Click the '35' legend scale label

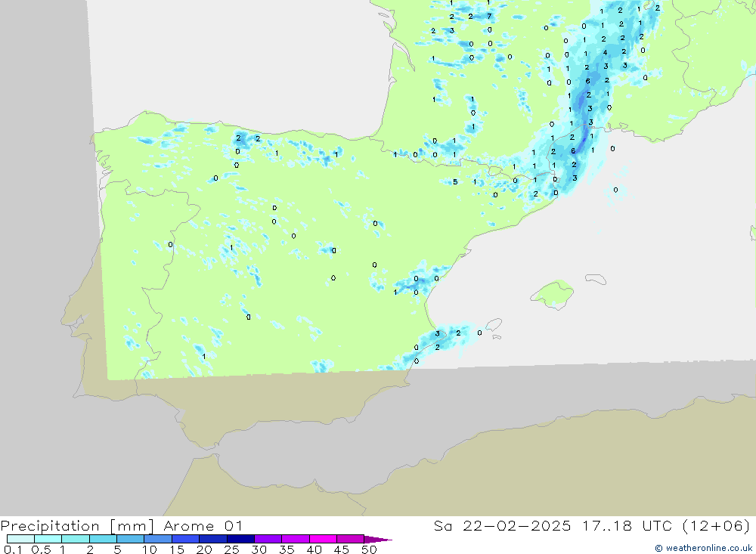[x=287, y=549]
